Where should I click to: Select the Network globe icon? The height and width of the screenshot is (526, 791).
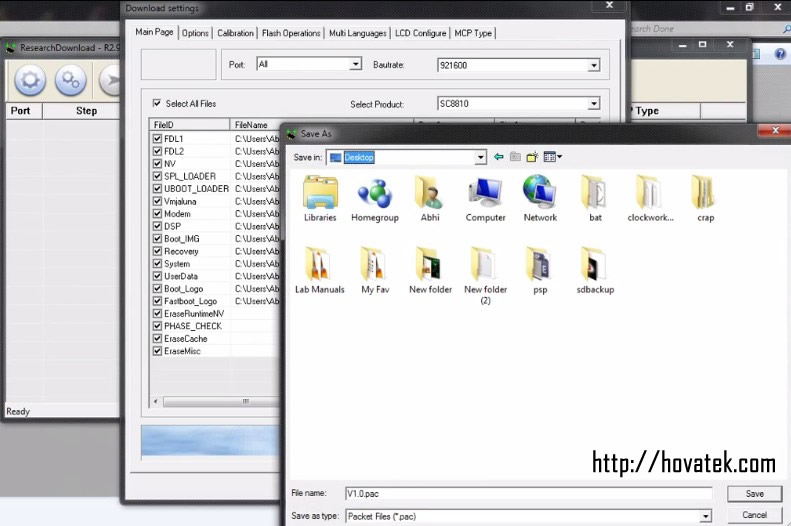tap(540, 193)
